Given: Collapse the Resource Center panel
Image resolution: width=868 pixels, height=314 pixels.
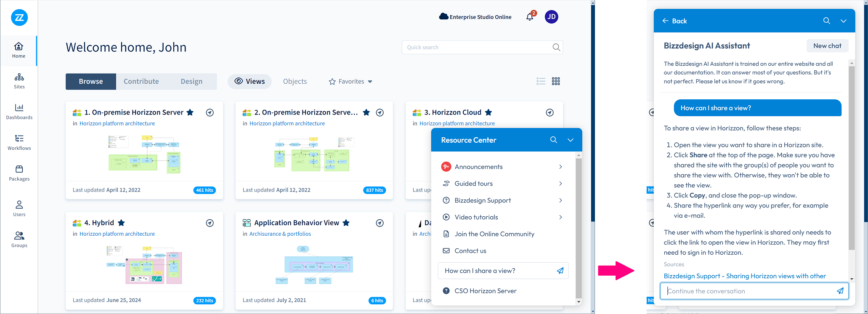Looking at the screenshot, I should pos(570,140).
